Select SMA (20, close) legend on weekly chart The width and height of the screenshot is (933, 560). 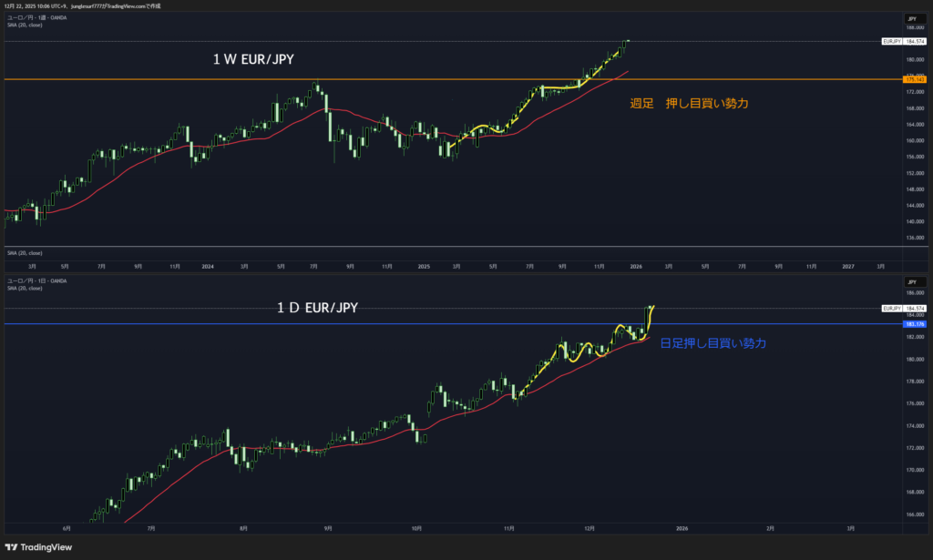pyautogui.click(x=25, y=25)
